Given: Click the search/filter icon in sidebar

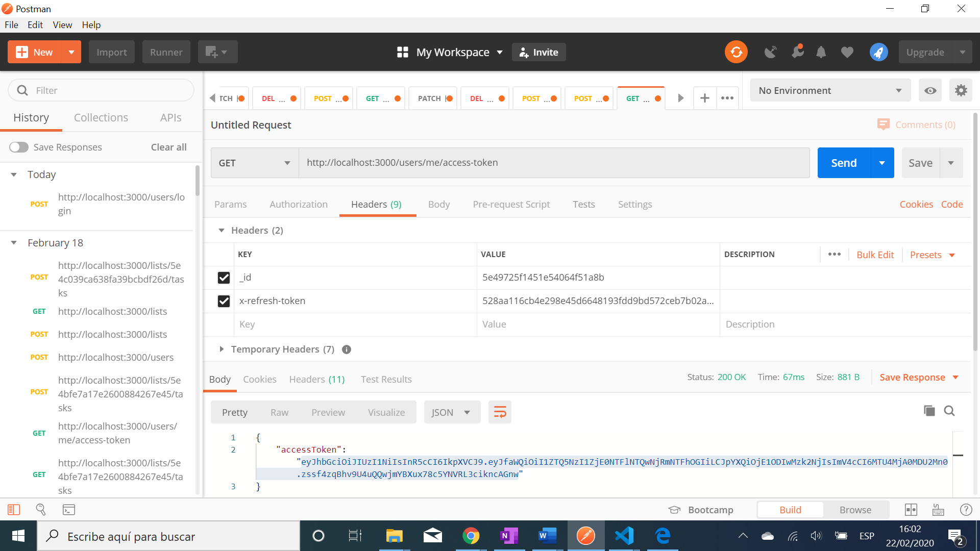Looking at the screenshot, I should click(23, 90).
